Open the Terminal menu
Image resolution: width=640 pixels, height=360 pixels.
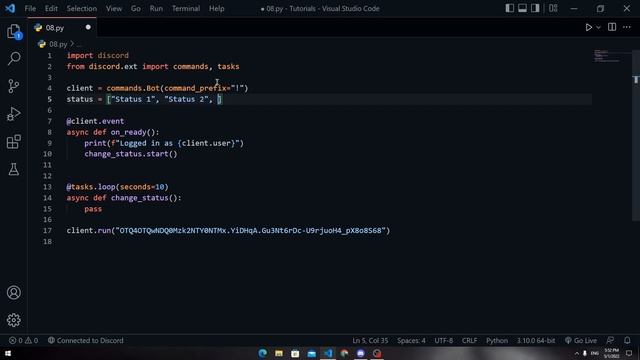point(186,9)
